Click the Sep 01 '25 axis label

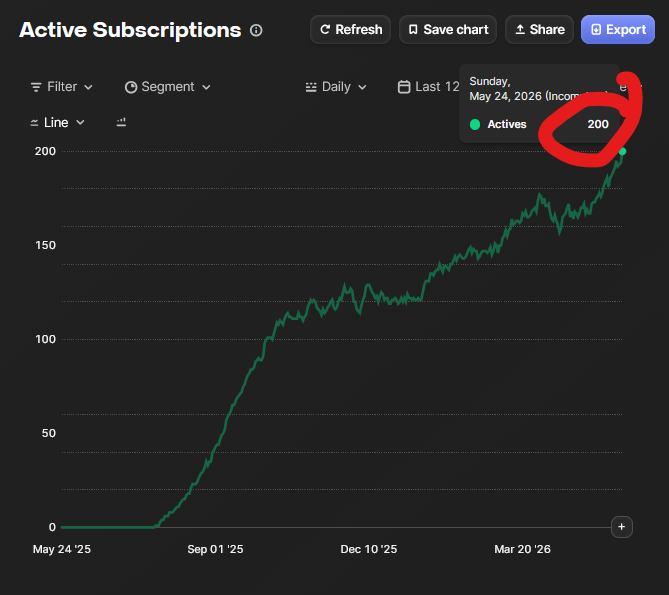[215, 549]
